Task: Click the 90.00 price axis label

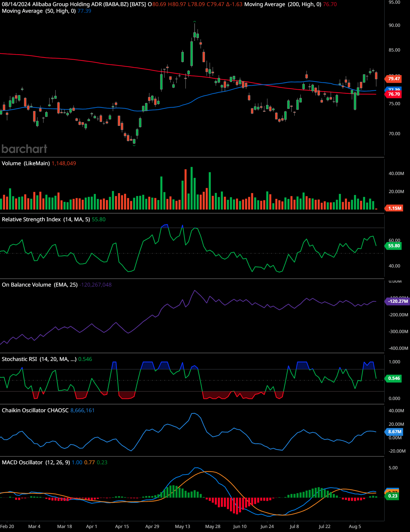Action: pyautogui.click(x=394, y=25)
